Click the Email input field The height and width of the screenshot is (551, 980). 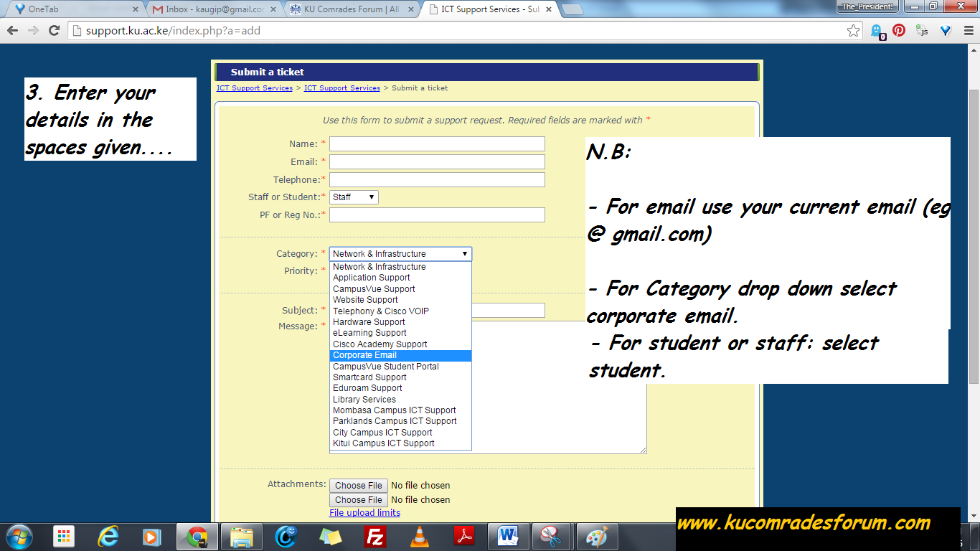(x=437, y=162)
